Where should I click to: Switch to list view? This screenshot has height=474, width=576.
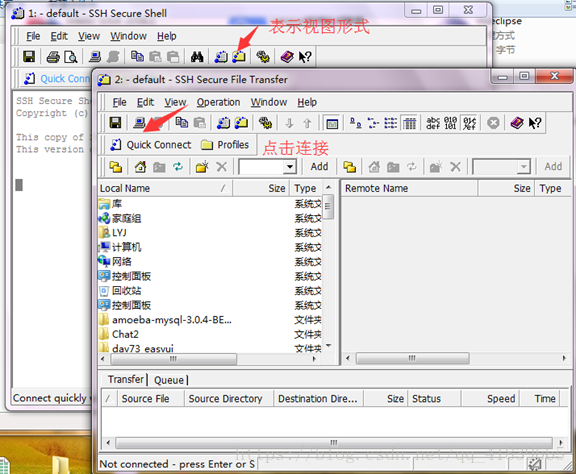[x=390, y=123]
